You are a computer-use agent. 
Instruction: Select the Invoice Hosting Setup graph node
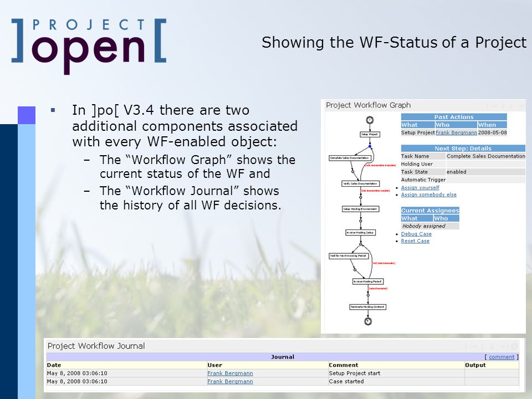pos(360,233)
